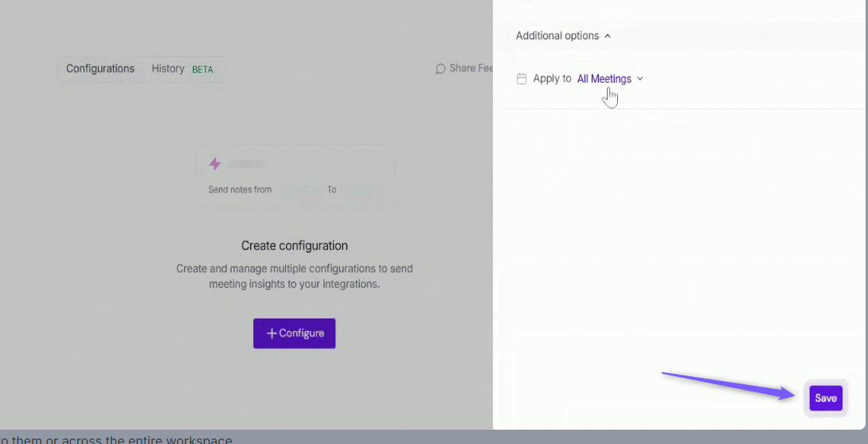Viewport: 868px width, 444px height.
Task: Click the 'Apply to' label
Action: [x=552, y=79]
